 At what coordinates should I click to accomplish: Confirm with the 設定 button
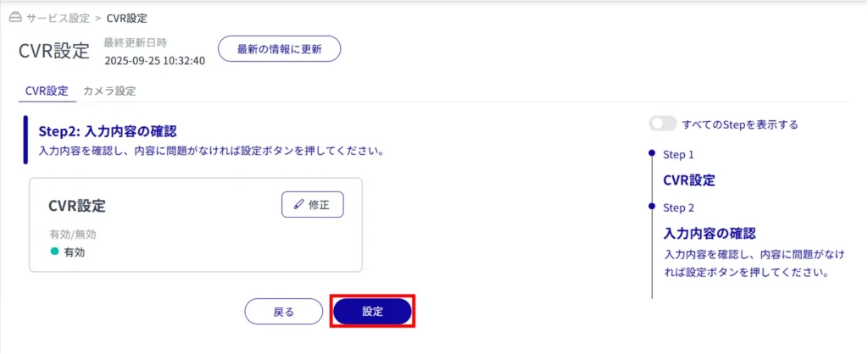[x=373, y=312]
